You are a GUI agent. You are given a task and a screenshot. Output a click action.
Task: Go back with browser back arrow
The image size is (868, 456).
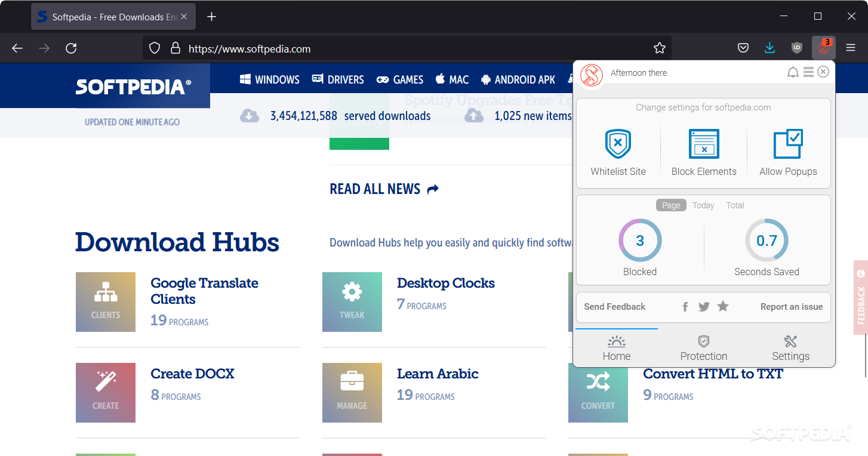click(17, 48)
